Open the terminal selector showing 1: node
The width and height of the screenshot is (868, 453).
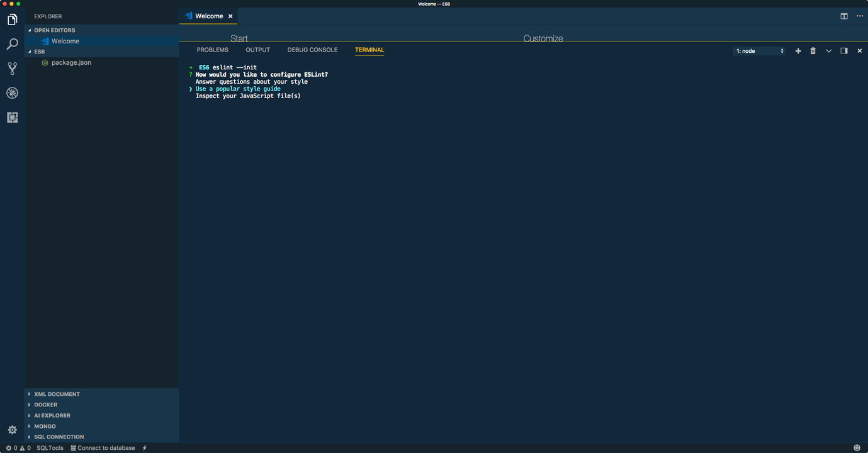760,51
